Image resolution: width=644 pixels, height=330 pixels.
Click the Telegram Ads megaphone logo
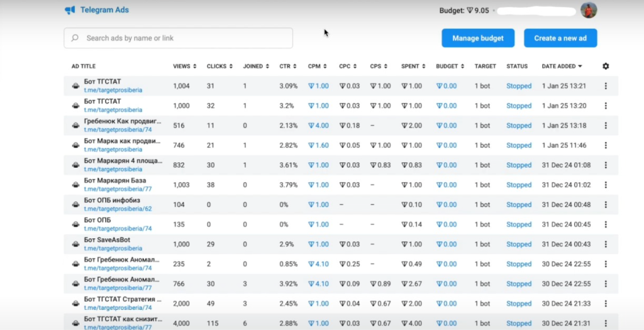pos(70,10)
